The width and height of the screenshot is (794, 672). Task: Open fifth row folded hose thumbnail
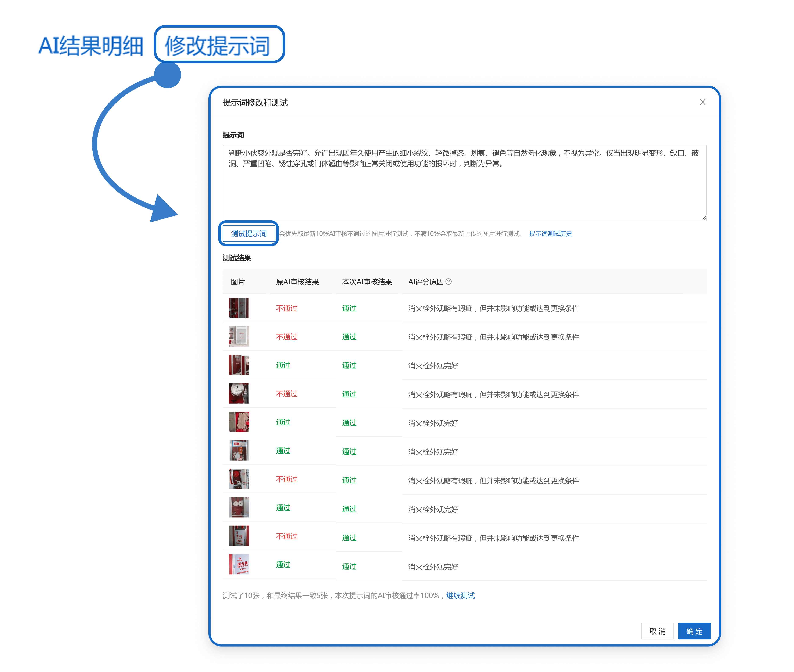(239, 422)
